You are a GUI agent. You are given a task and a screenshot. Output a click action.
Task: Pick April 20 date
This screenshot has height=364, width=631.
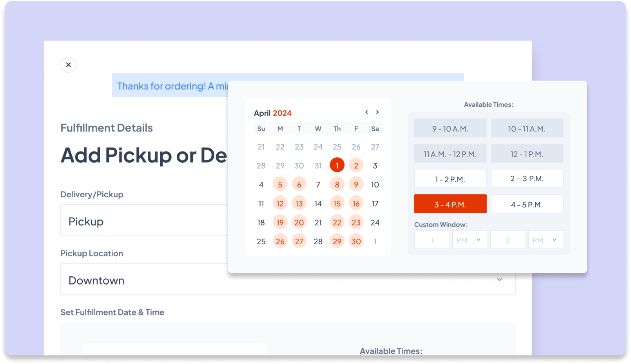click(x=299, y=222)
